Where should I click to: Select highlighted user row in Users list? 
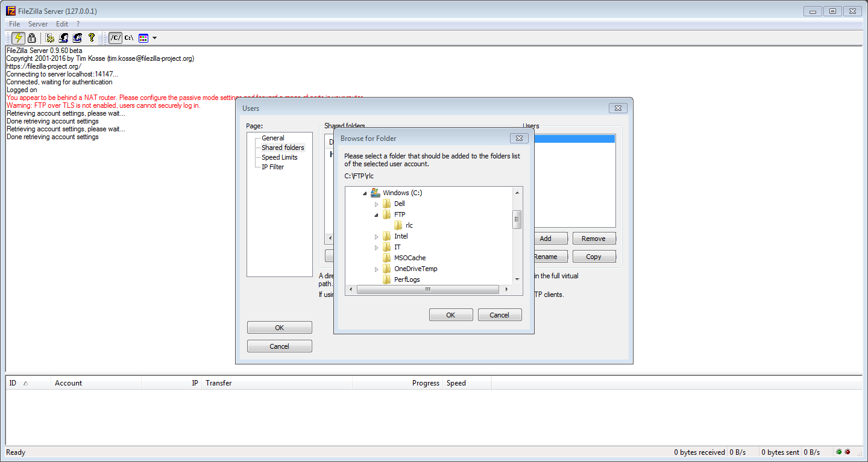[x=574, y=139]
